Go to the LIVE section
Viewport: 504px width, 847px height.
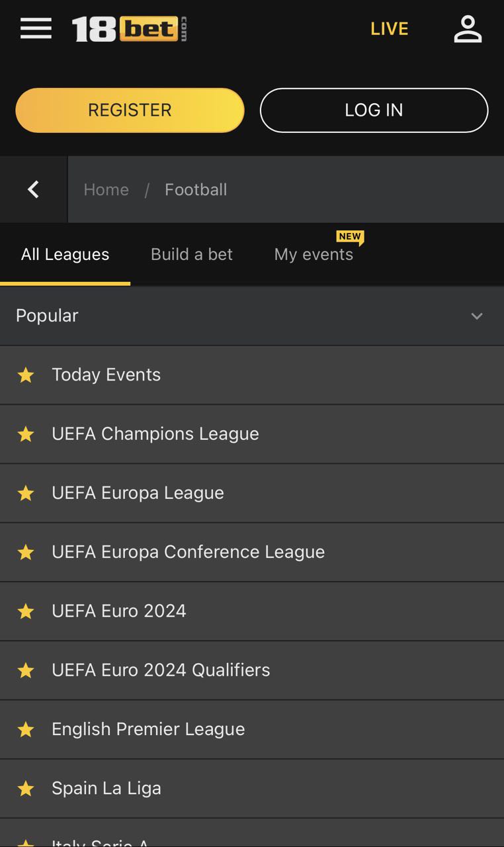pos(389,29)
